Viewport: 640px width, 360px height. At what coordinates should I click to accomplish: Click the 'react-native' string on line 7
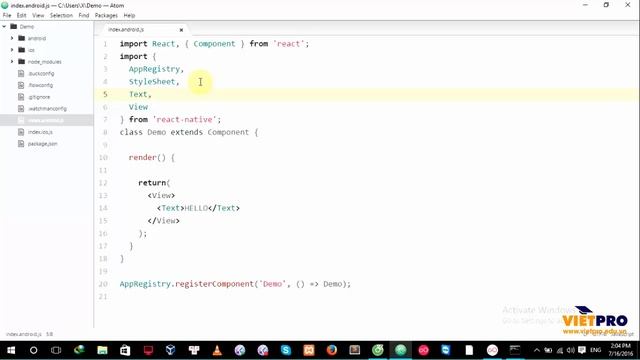(184, 120)
